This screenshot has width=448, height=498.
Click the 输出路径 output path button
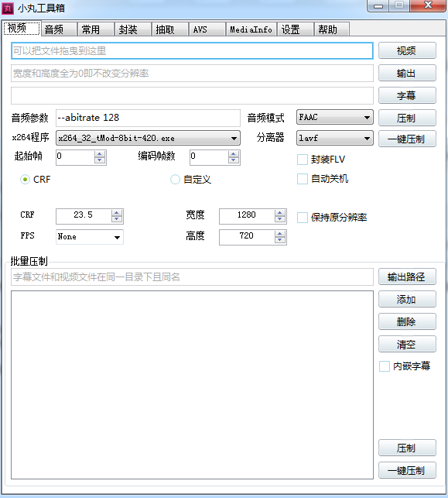[x=407, y=277]
